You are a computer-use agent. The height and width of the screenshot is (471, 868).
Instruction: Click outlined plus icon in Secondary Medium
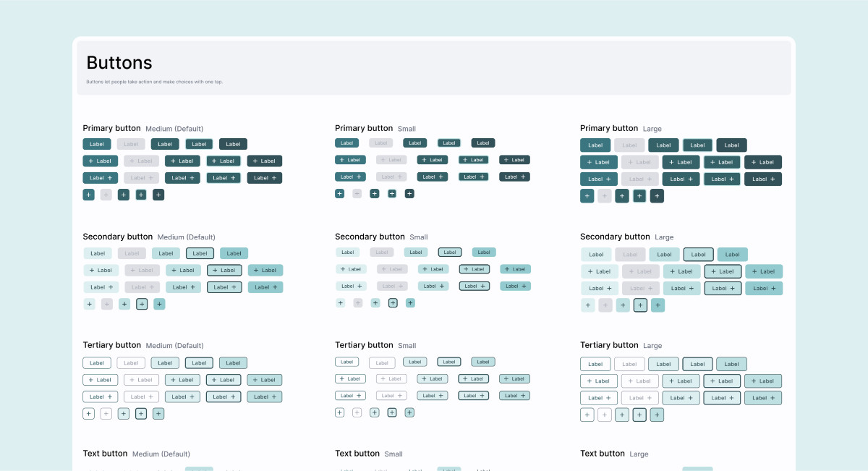[142, 304]
